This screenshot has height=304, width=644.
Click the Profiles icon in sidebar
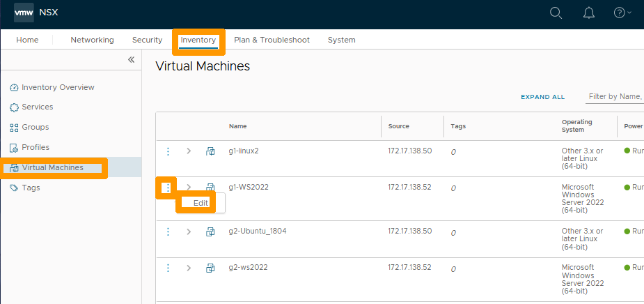15,148
